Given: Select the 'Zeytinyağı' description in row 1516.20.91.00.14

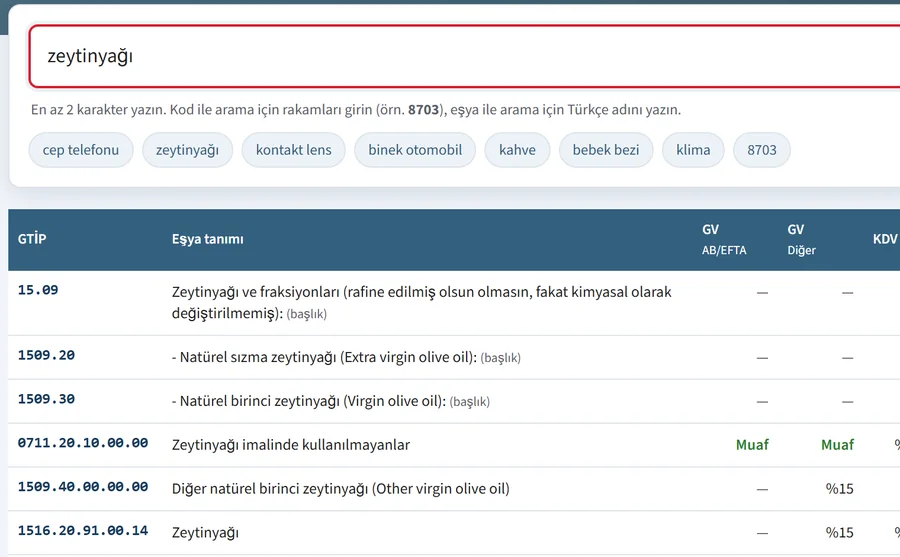Looking at the screenshot, I should click(205, 533).
